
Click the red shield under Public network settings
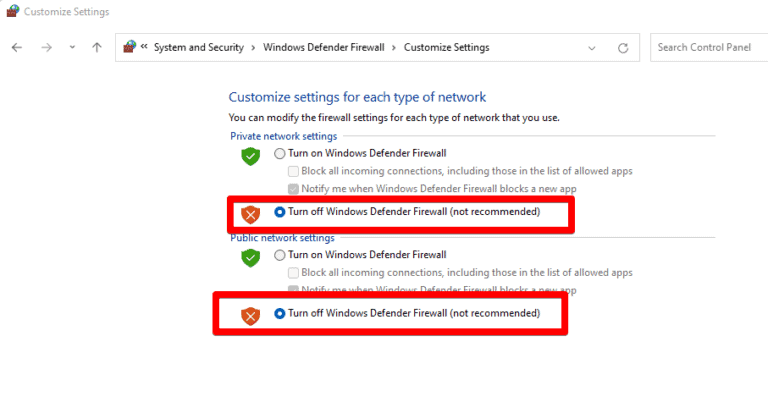click(x=250, y=315)
